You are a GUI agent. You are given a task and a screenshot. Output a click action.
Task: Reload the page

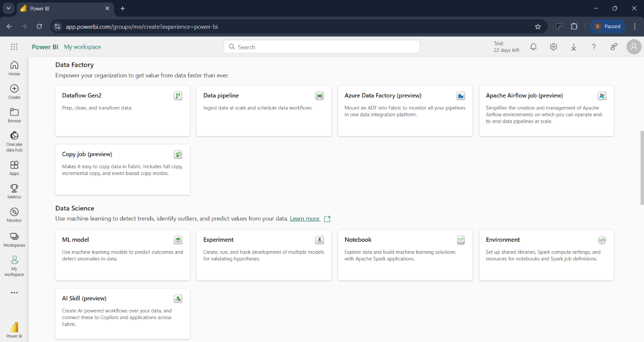pos(39,27)
